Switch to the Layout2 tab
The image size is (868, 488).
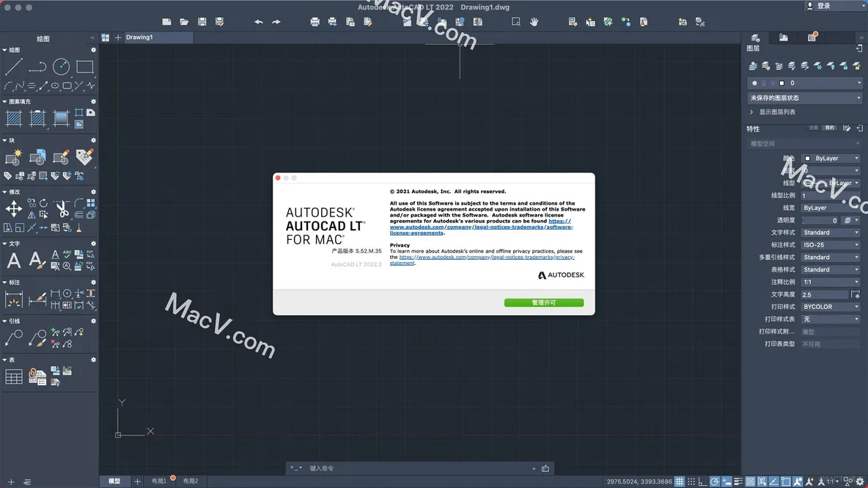(x=191, y=481)
